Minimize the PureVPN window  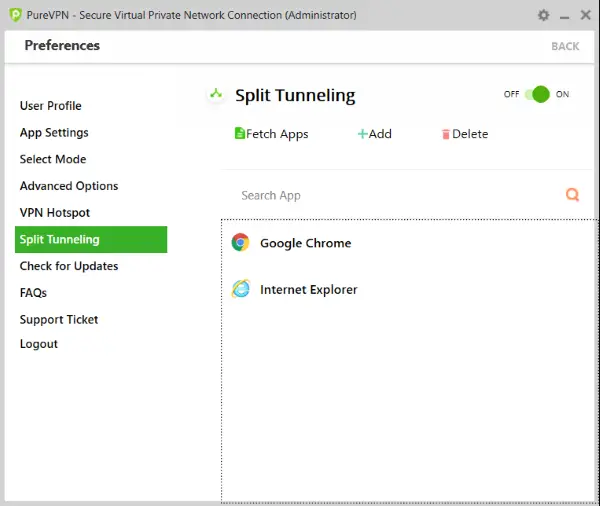click(564, 16)
